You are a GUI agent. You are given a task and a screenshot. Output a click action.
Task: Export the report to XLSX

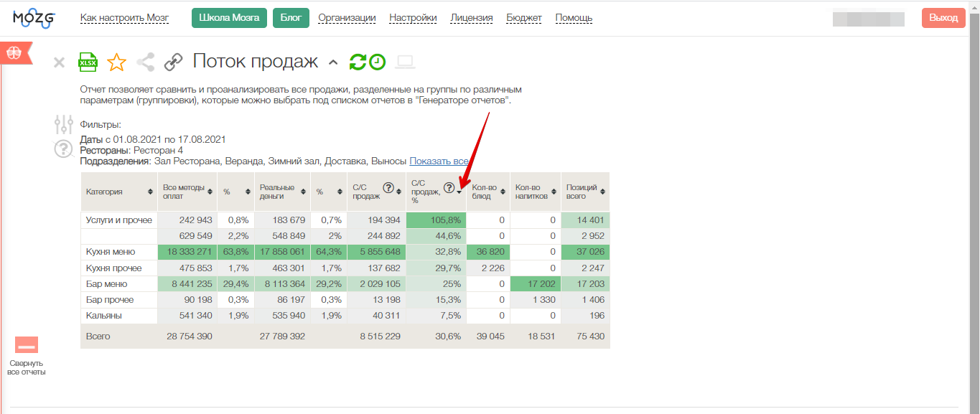(x=88, y=62)
